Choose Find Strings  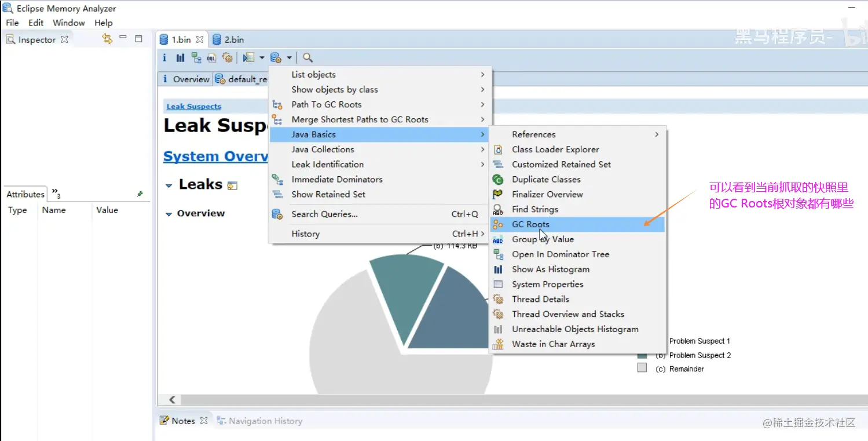pyautogui.click(x=578, y=209)
